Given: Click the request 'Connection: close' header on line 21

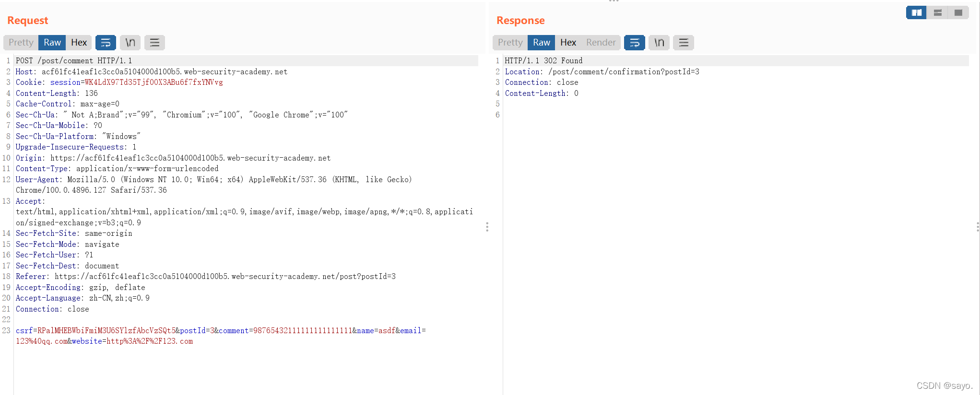Looking at the screenshot, I should pyautogui.click(x=52, y=309).
